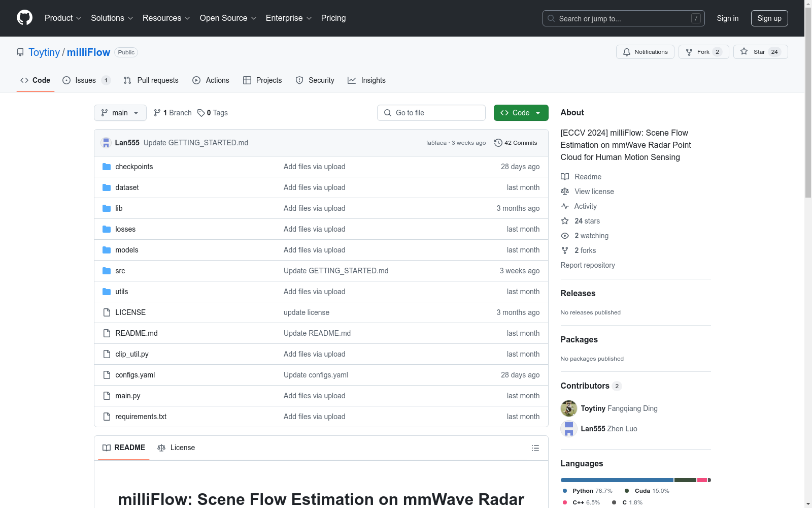Click the src folder icon

(x=107, y=271)
